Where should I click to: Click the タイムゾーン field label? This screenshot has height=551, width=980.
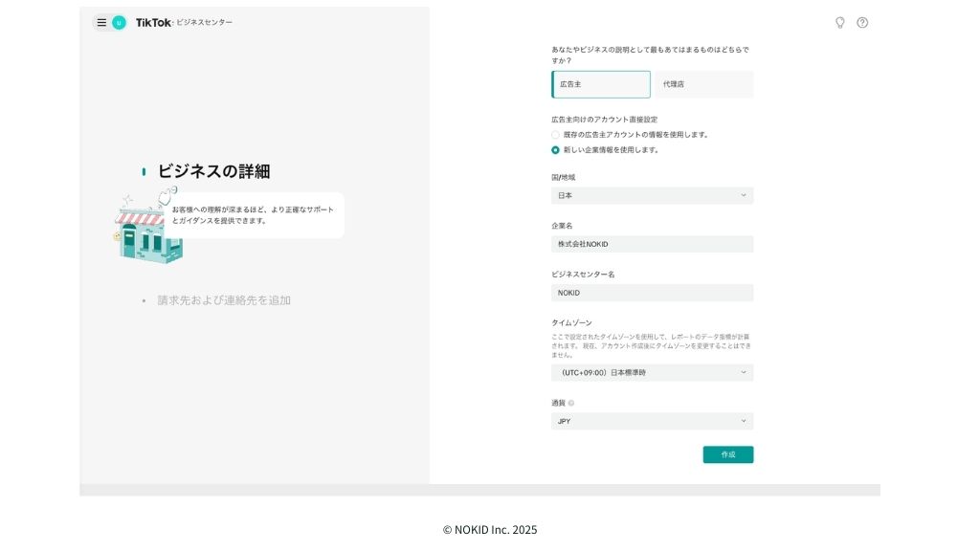tap(571, 323)
